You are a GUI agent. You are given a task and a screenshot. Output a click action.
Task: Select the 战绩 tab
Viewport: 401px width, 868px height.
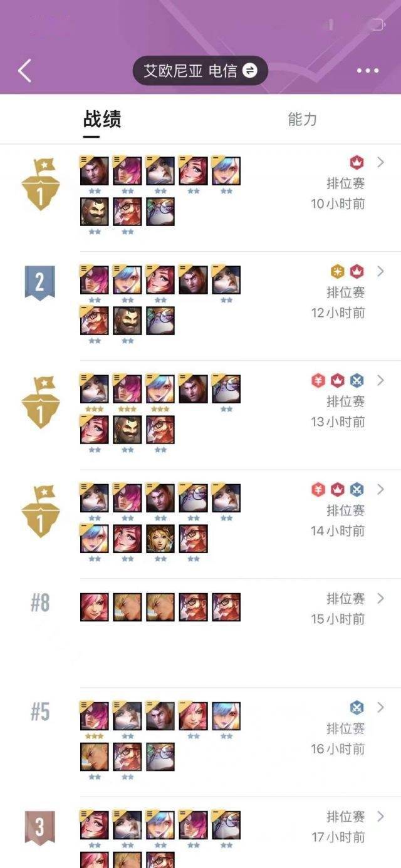point(102,119)
